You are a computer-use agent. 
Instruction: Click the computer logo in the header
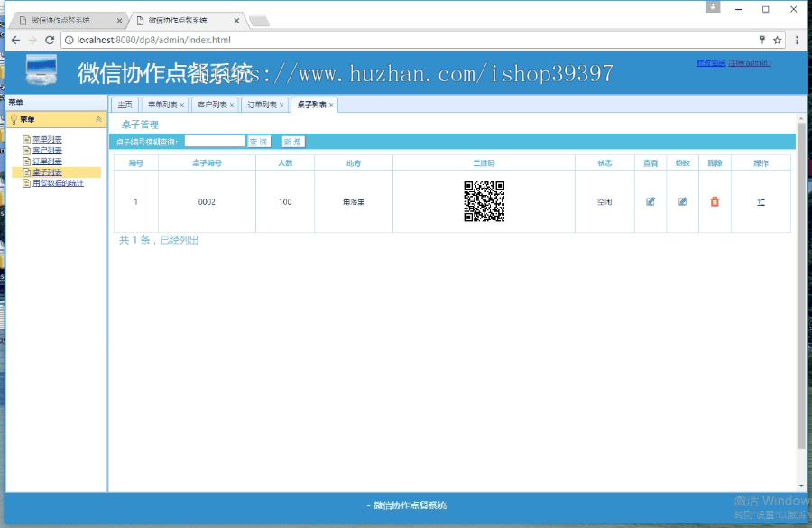coord(42,70)
